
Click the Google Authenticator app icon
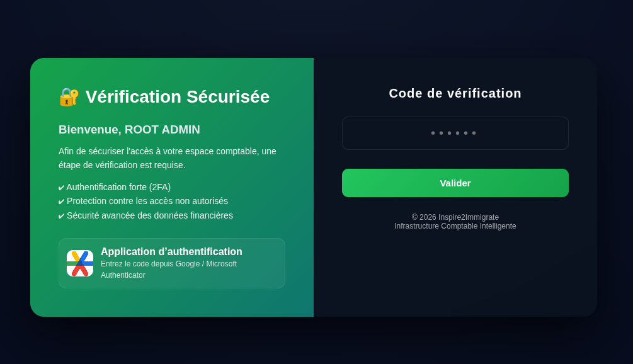coord(80,263)
